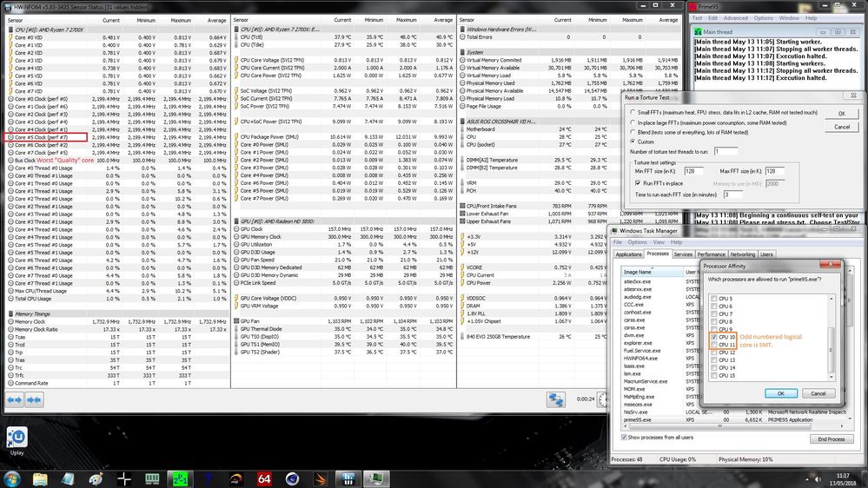This screenshot has height=488, width=868.
Task: Open Windows Explorer folder from taskbar
Action: pyautogui.click(x=40, y=479)
